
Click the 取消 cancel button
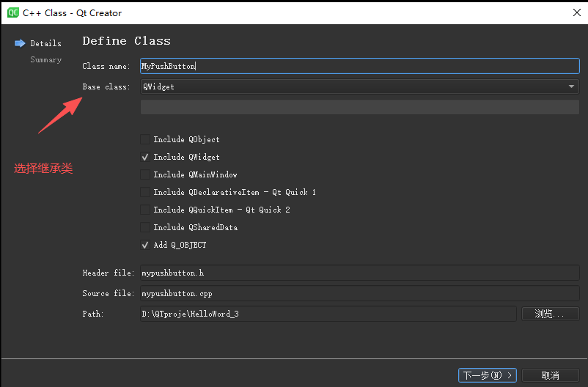click(x=550, y=375)
